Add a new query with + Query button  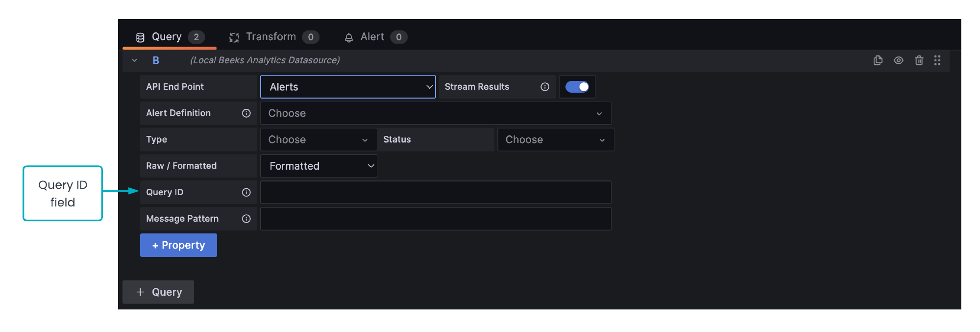point(158,292)
